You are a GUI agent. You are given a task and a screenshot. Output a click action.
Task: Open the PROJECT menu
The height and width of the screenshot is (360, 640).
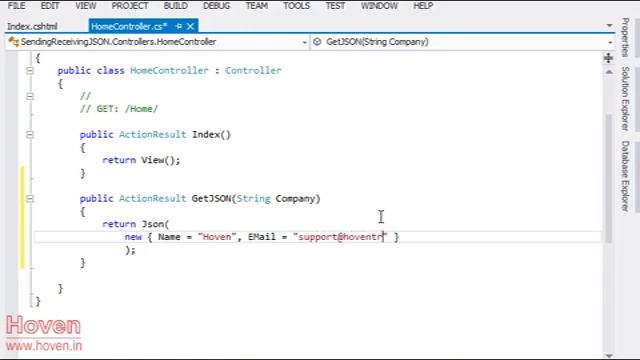[x=130, y=6]
